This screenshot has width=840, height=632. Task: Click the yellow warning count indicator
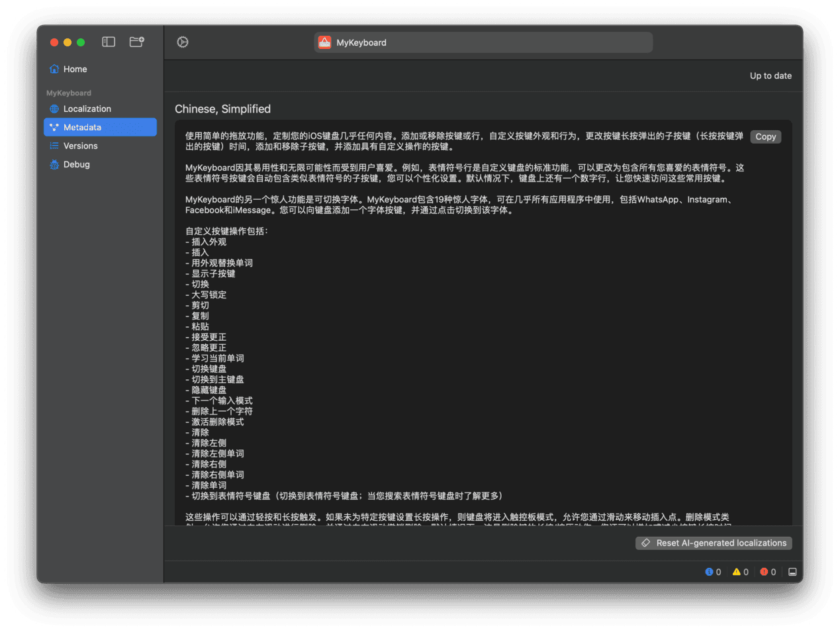click(x=740, y=572)
